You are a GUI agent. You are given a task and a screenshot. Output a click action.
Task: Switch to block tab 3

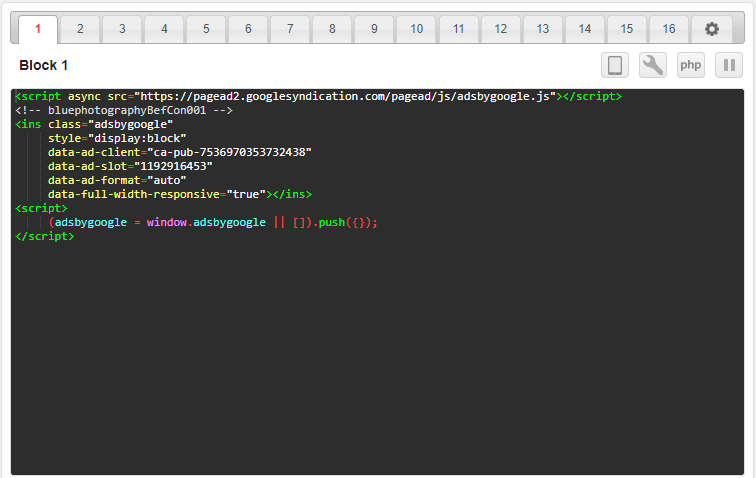pyautogui.click(x=122, y=29)
